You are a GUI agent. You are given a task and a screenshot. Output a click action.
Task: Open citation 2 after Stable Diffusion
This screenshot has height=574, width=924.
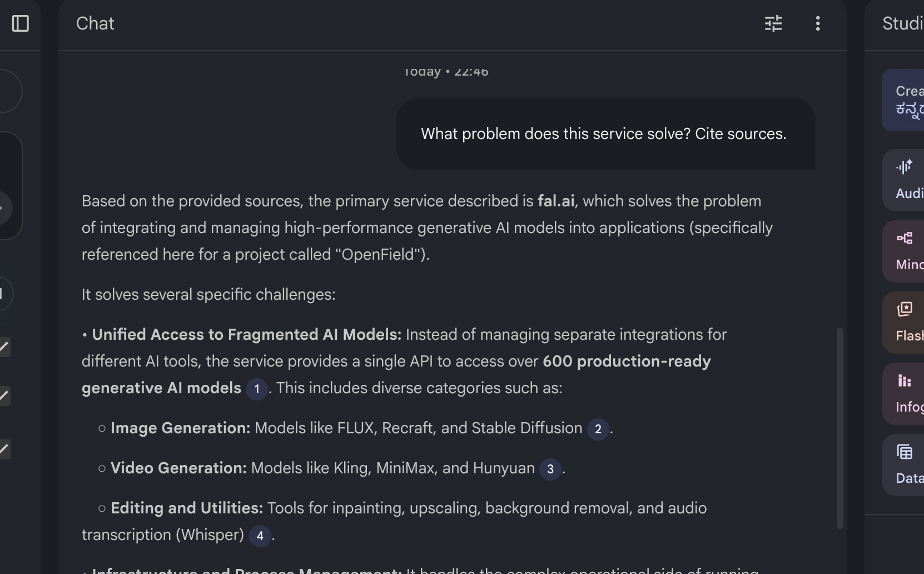pos(598,429)
